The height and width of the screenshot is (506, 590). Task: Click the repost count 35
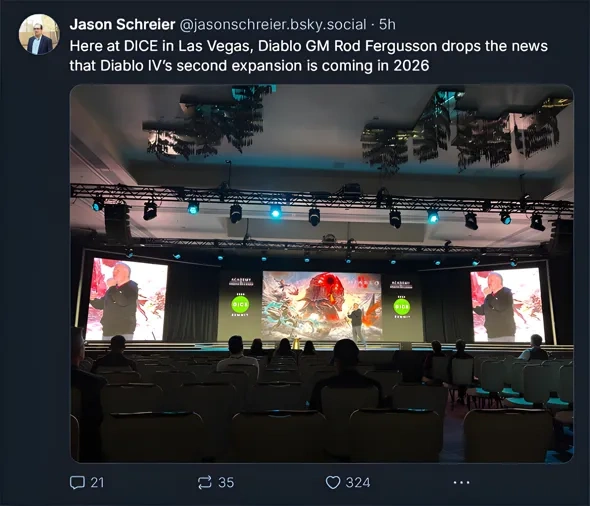[x=226, y=482]
